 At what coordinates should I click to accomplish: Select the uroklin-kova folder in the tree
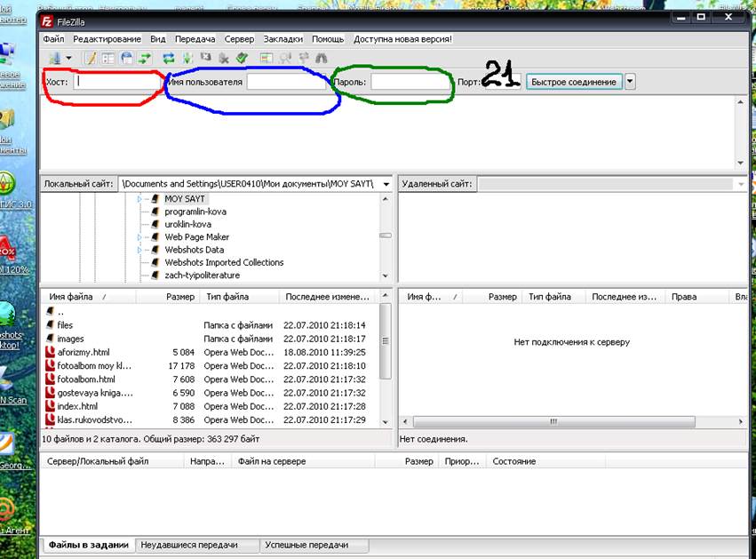[x=187, y=224]
